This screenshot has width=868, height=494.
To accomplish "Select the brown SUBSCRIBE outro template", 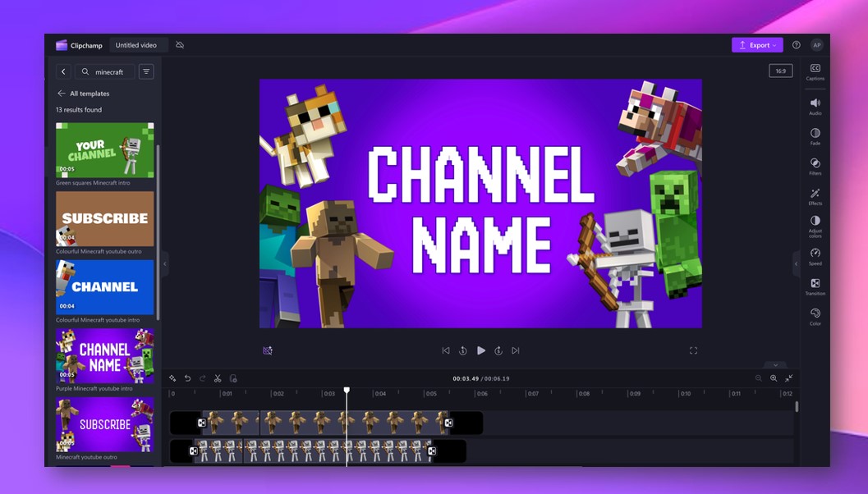I will (x=104, y=218).
